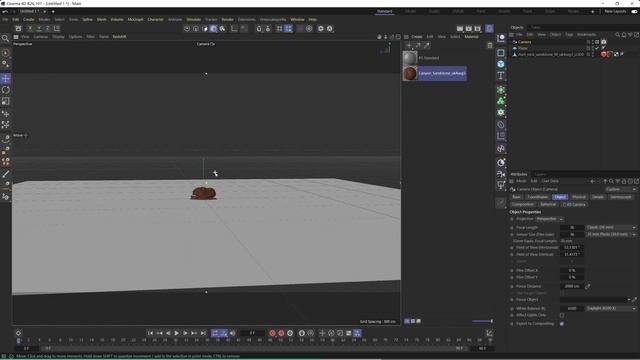Click the Focus Object picker icon
This screenshot has width=640, height=360.
pyautogui.click(x=635, y=300)
